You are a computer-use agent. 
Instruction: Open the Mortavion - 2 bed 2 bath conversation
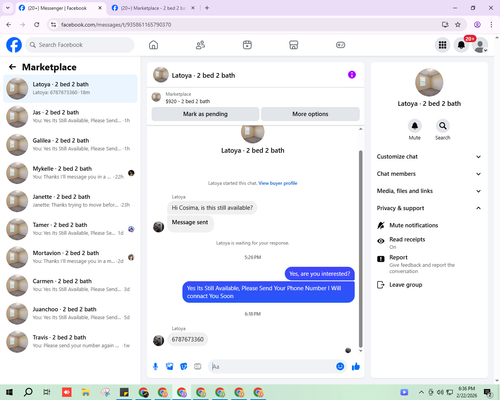(x=70, y=257)
